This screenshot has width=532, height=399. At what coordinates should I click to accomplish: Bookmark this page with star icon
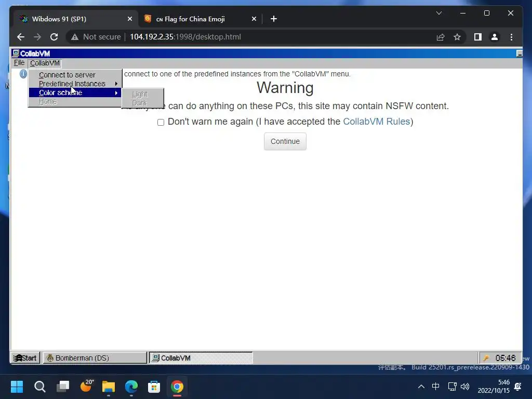(457, 37)
